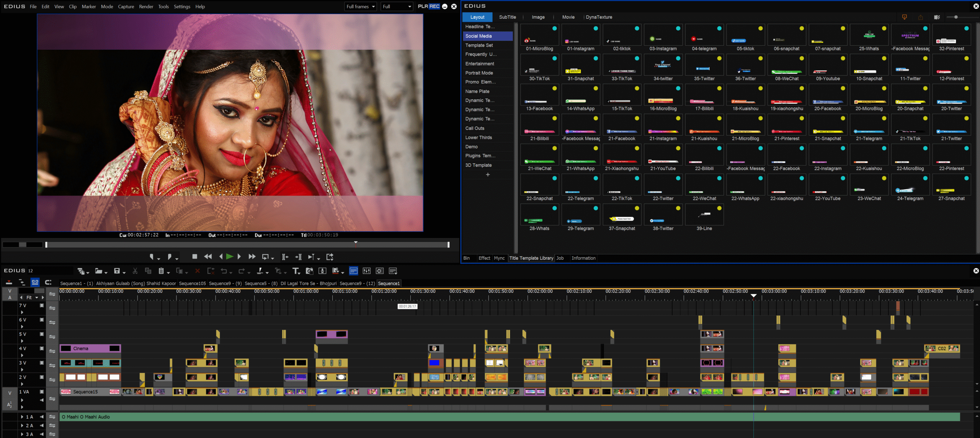Screen dimensions: 980x438
Task: Expand the 5 V track triangle
Action: [x=22, y=341]
